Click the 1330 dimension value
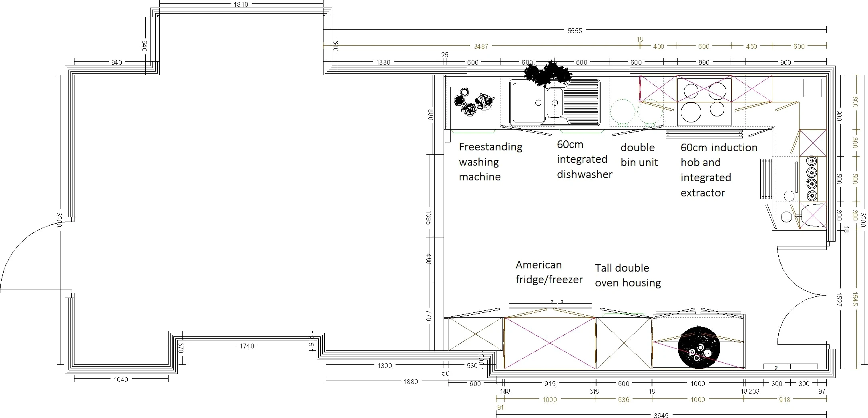868x418 pixels. click(x=383, y=62)
